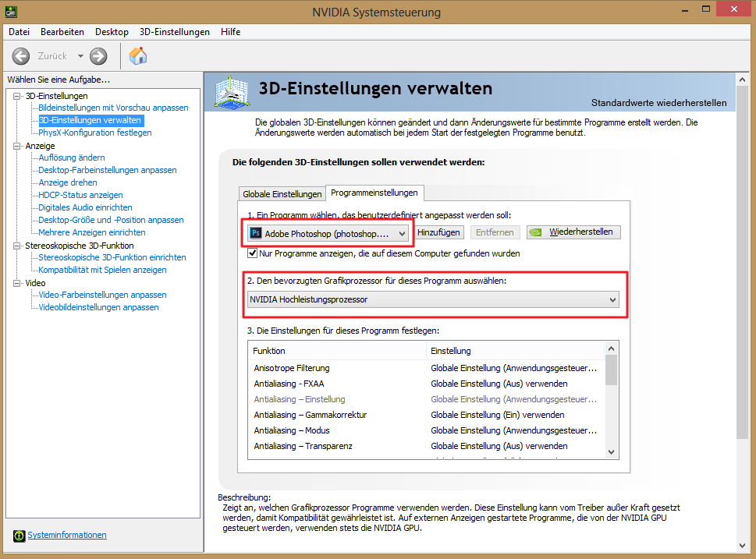Viewport: 756px width, 559px height.
Task: Open the Datei menu
Action: 19,32
